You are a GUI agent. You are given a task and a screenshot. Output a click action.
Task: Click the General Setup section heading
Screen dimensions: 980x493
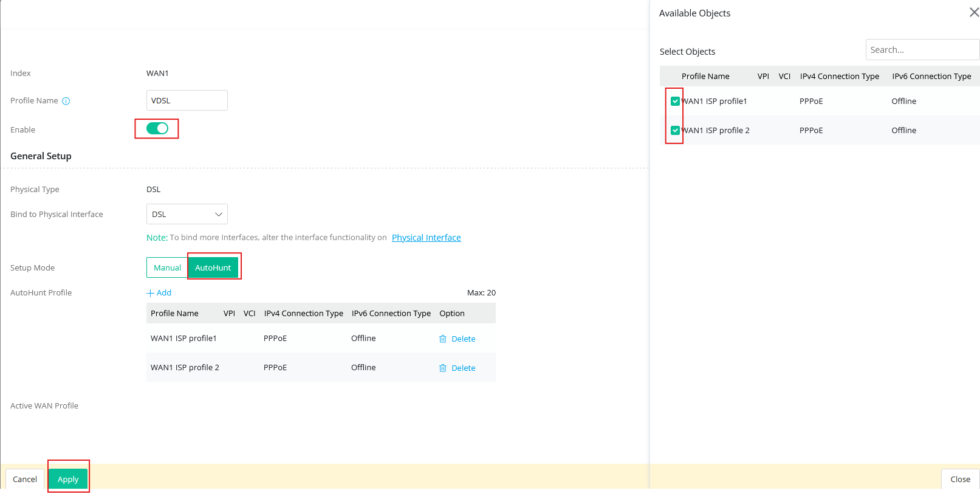(x=41, y=156)
